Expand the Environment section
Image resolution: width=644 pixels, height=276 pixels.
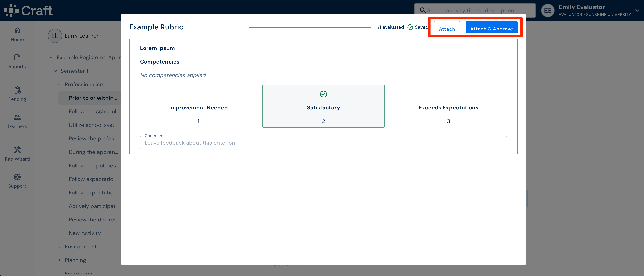pos(59,247)
